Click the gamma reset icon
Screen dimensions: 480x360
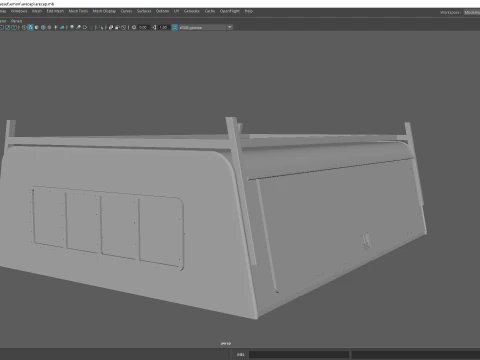point(154,27)
